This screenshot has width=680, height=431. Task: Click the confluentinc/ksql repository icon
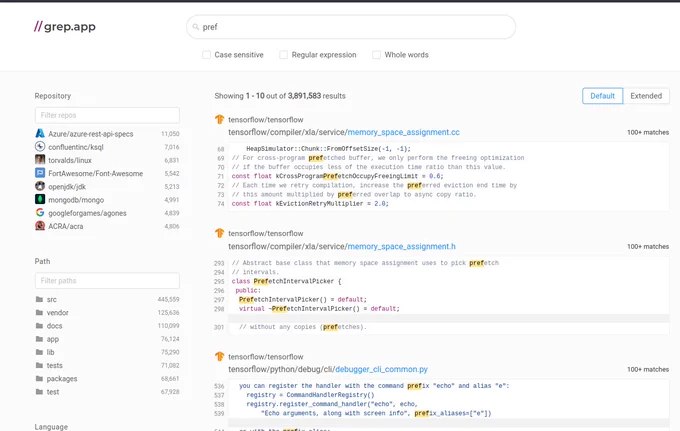point(40,147)
